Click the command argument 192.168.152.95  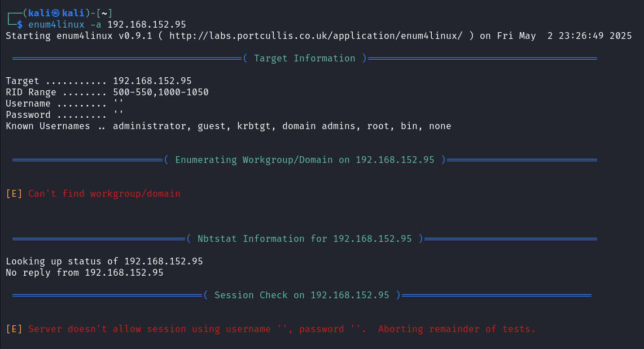point(147,25)
